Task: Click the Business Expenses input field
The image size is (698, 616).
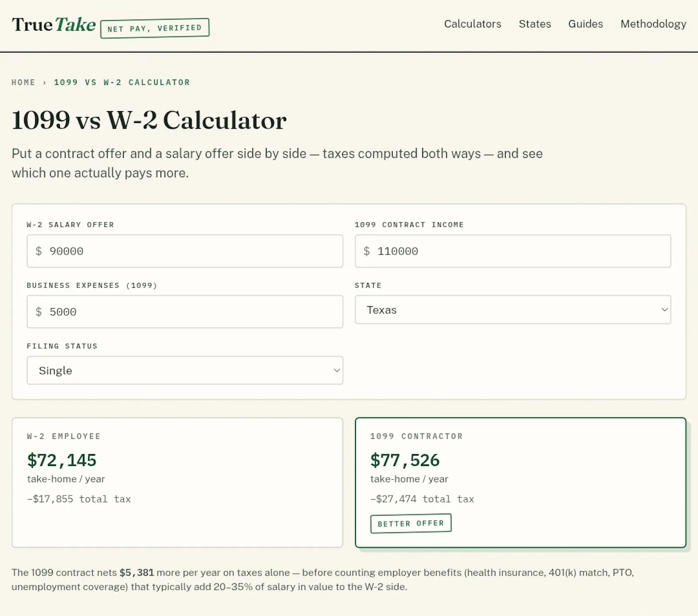Action: pos(185,312)
